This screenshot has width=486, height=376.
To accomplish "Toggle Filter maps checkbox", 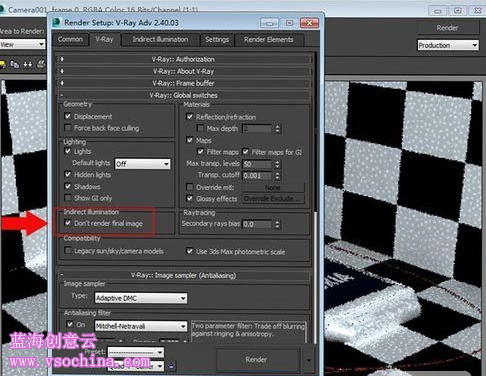I will 200,152.
